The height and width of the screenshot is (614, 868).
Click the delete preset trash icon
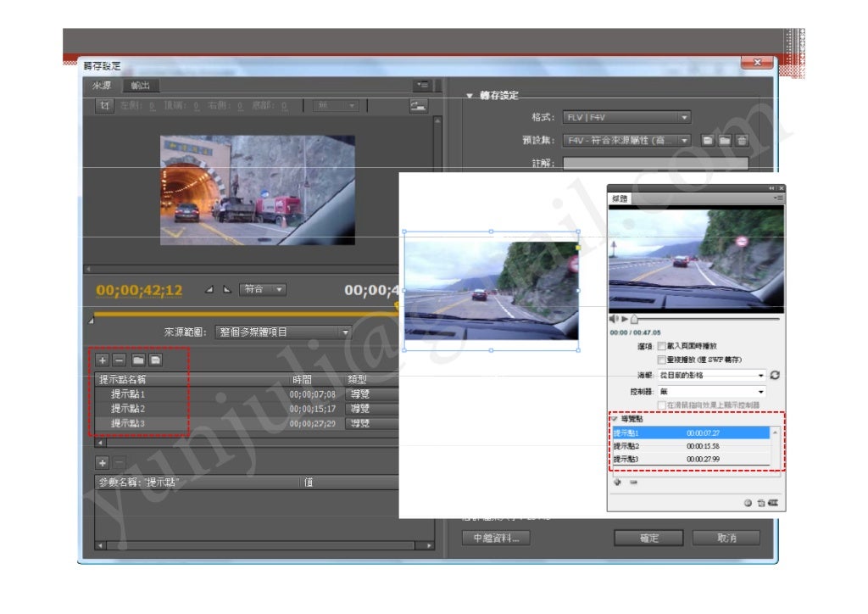742,140
